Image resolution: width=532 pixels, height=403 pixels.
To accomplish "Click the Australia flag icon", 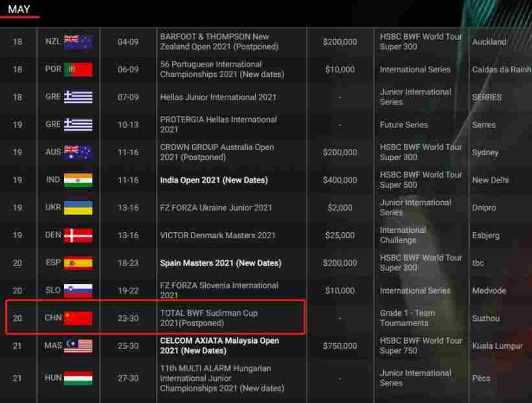I will (x=78, y=152).
